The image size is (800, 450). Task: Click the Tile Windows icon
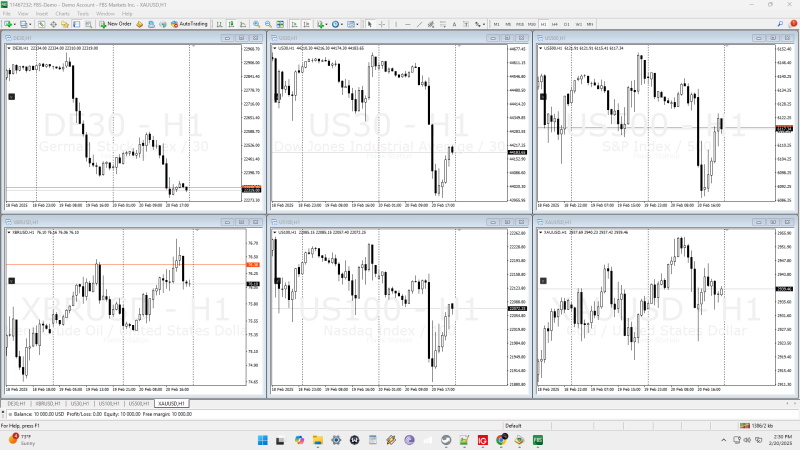(x=280, y=24)
